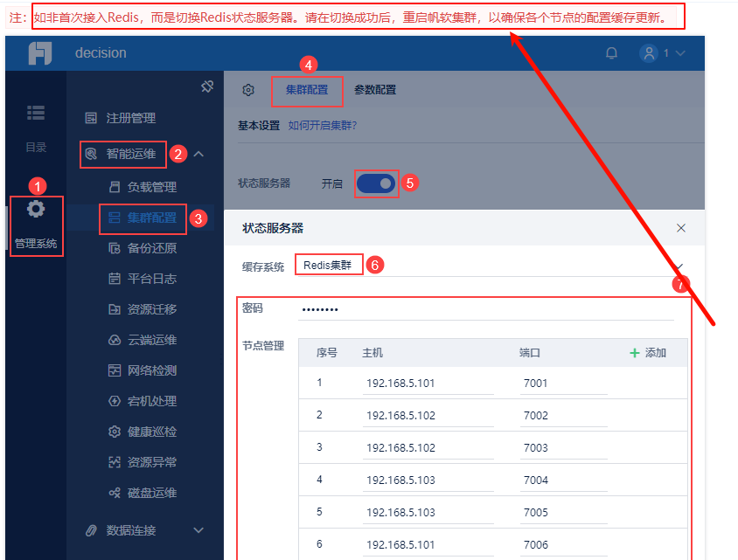Screen dimensions: 738x560
Task: Open 负载管理 in the sidebar
Action: tap(152, 187)
